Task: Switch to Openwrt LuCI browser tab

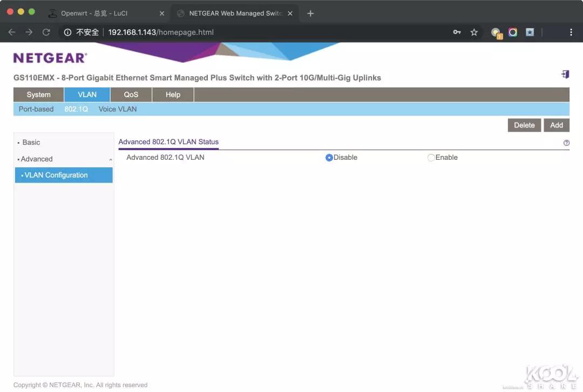Action: [94, 13]
